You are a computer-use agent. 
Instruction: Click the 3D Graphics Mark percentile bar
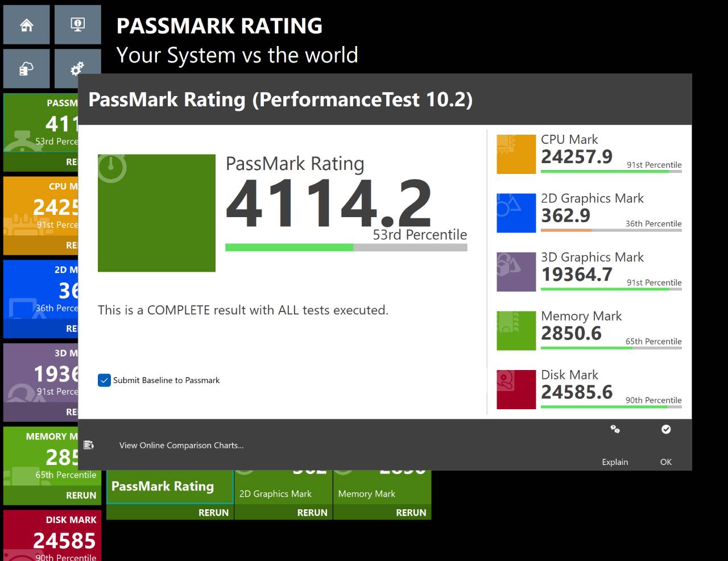(611, 289)
